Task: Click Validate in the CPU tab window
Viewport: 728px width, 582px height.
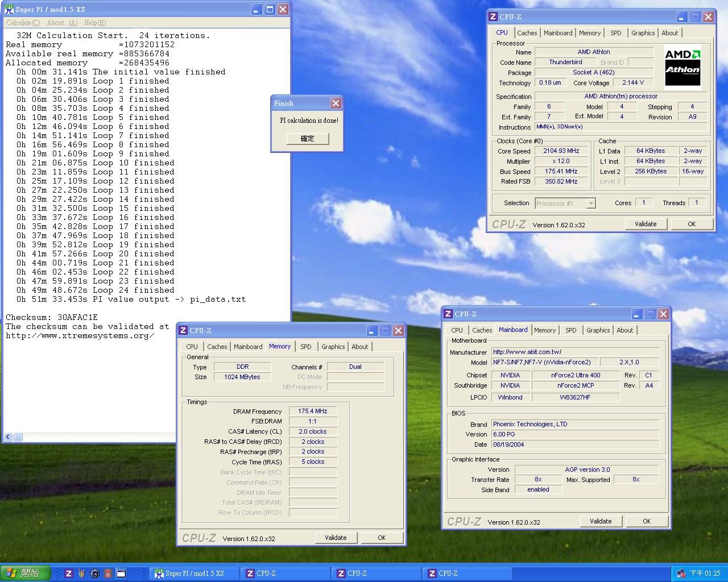Action: (646, 224)
